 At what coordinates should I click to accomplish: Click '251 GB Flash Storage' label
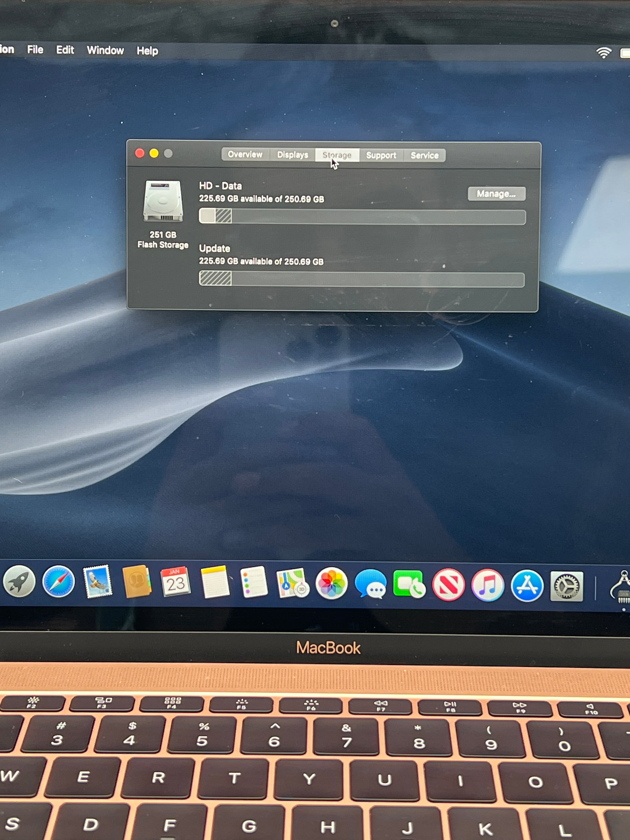[x=163, y=240]
